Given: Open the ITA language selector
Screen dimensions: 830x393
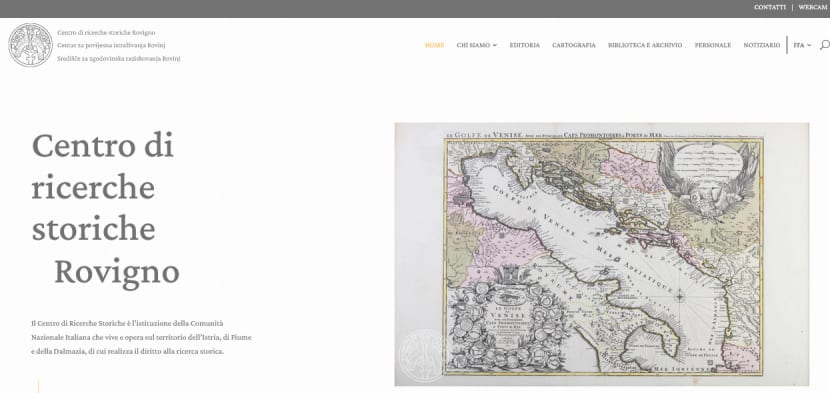Looking at the screenshot, I should point(802,45).
